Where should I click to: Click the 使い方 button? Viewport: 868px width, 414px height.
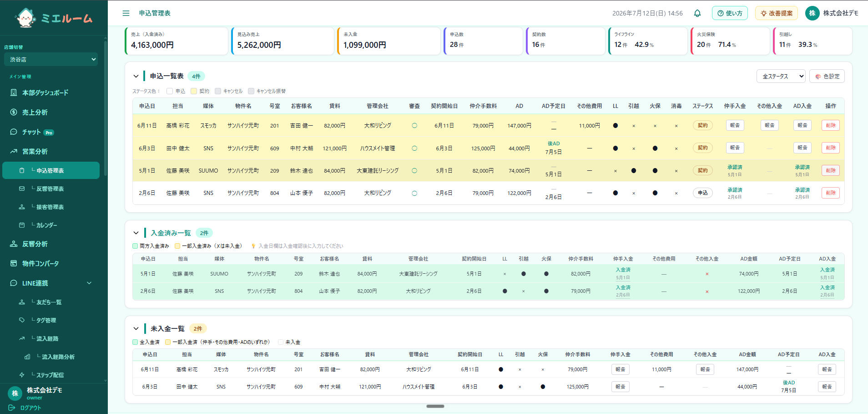[730, 13]
